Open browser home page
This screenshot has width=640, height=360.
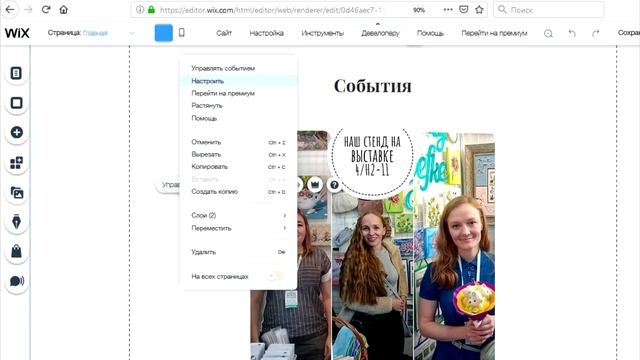(x=64, y=9)
